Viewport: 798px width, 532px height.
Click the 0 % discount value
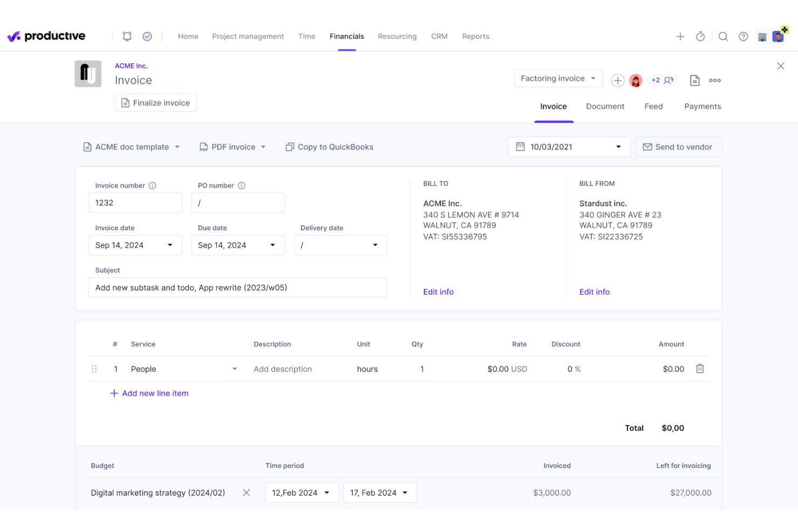coord(574,369)
